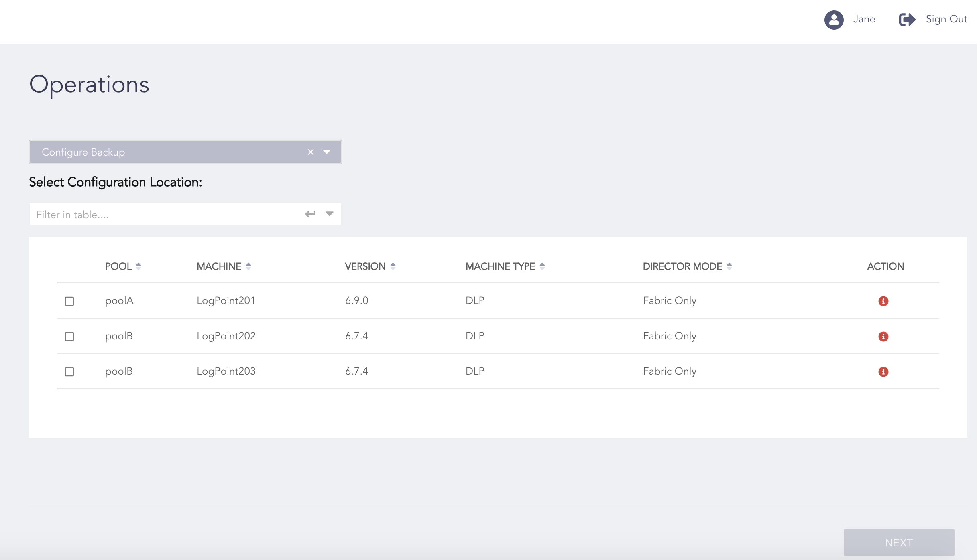977x560 pixels.
Task: Check the checkbox for LogPoint201
Action: [69, 301]
